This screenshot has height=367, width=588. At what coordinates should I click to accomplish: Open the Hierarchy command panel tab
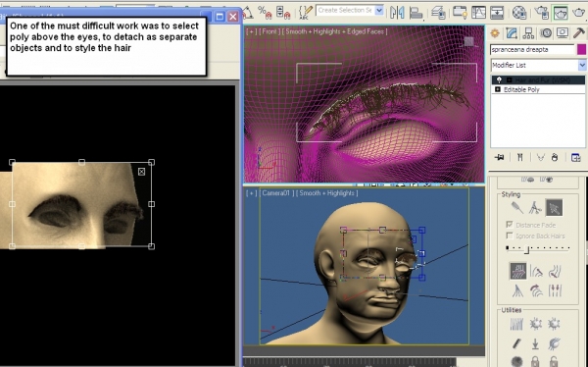click(528, 33)
